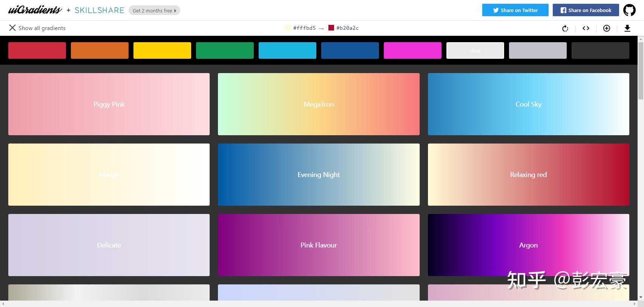Filter by orange color swatch
The image size is (644, 307).
[100, 50]
